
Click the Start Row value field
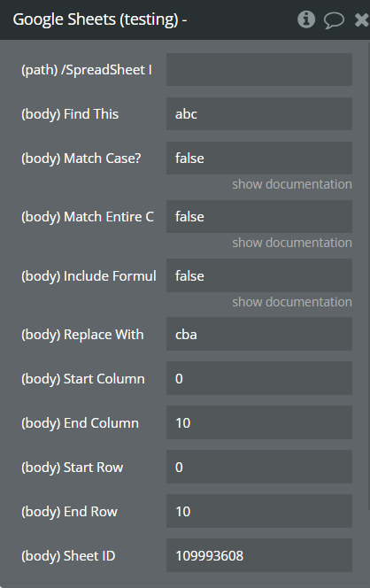tap(259, 467)
